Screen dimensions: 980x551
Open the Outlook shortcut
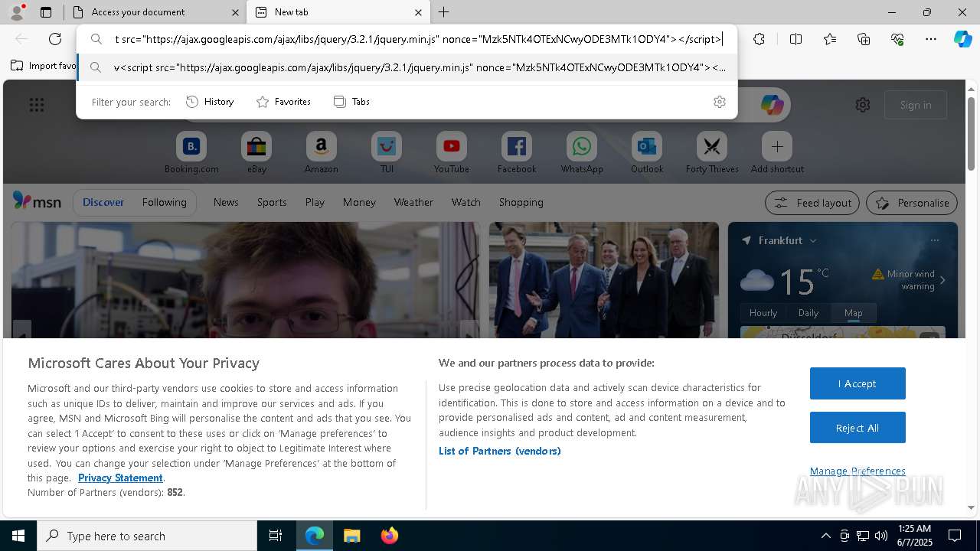(x=647, y=152)
